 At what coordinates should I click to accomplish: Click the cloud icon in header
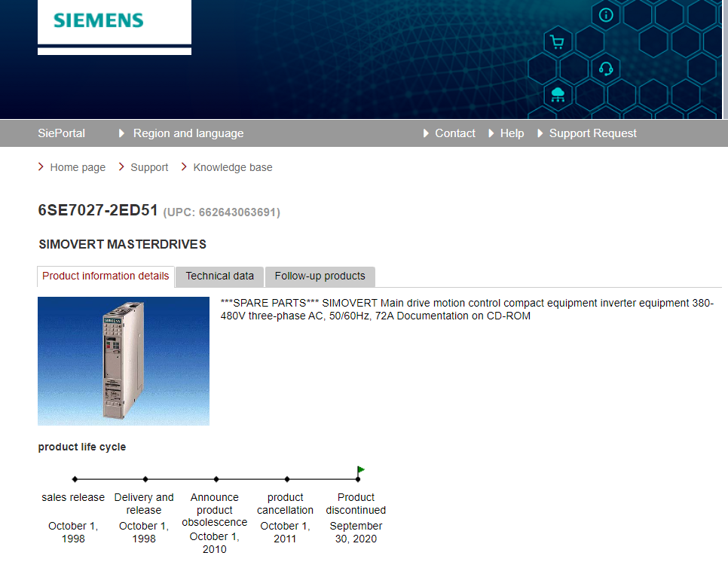pyautogui.click(x=558, y=95)
